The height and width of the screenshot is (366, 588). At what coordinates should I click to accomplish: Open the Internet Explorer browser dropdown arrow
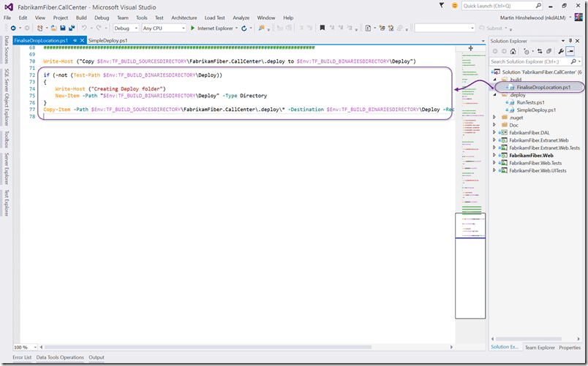pos(237,28)
